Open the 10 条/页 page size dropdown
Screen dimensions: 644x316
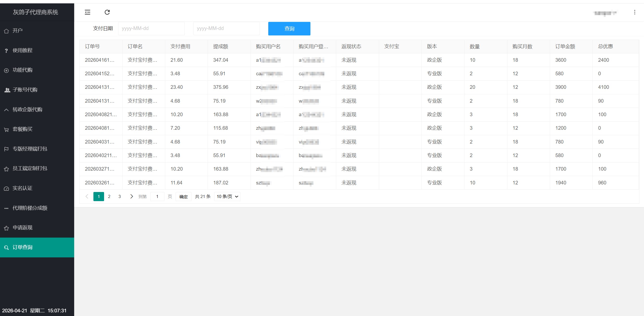pos(227,197)
